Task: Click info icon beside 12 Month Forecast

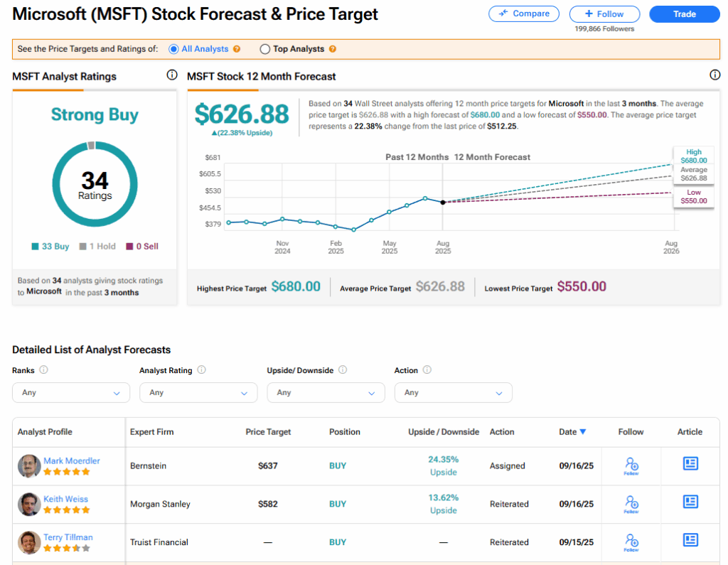Action: pos(714,75)
